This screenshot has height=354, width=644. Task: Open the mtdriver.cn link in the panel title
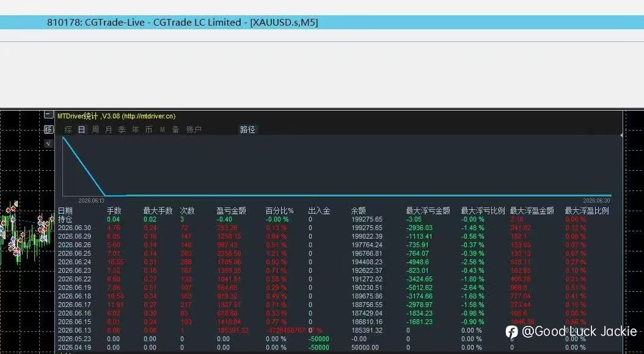tap(148, 116)
